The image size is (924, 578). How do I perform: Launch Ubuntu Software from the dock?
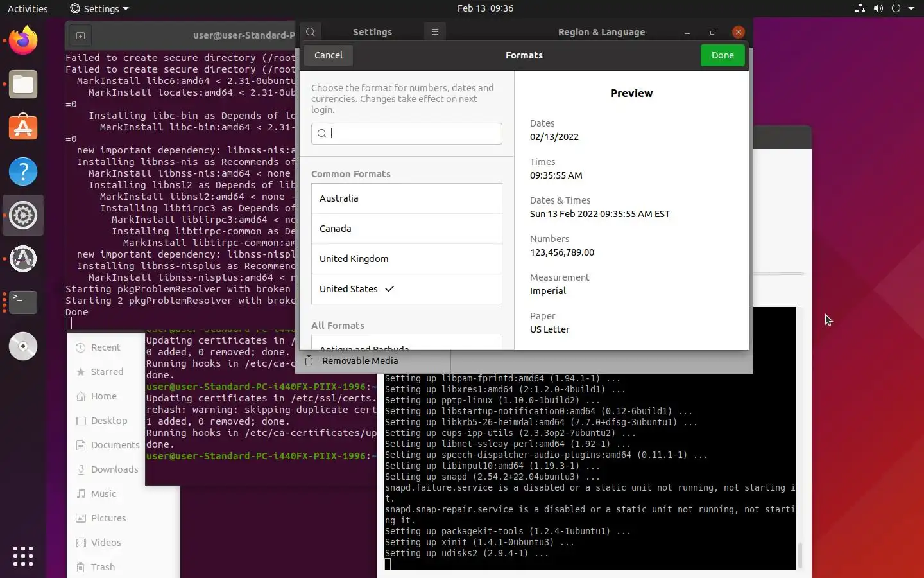coord(23,128)
